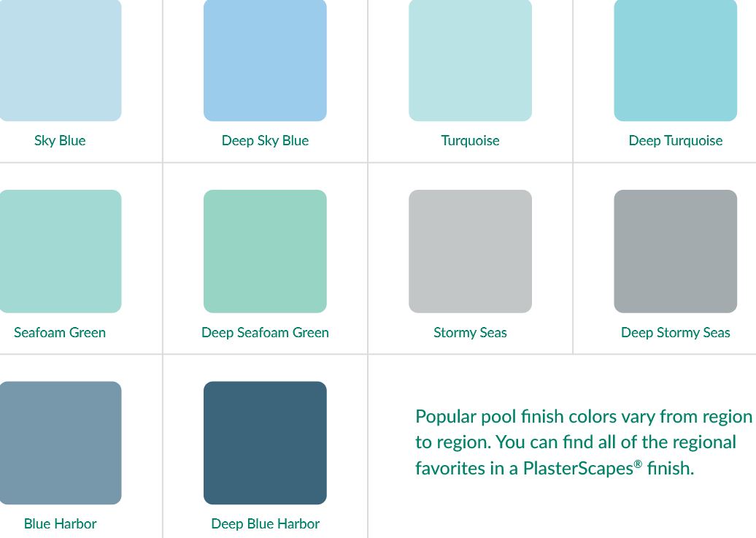Image resolution: width=756 pixels, height=538 pixels.
Task: Click the "Seafoam Green" caption
Action: point(60,333)
